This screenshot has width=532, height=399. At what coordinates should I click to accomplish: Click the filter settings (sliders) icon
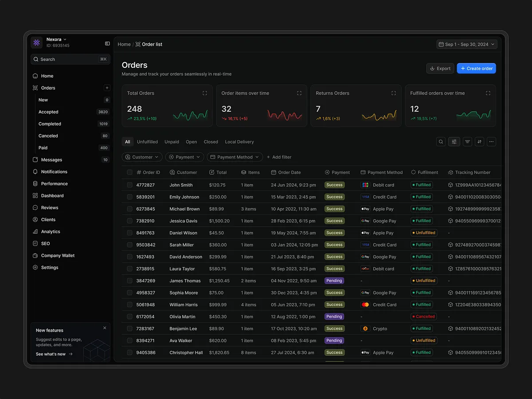coord(453,141)
